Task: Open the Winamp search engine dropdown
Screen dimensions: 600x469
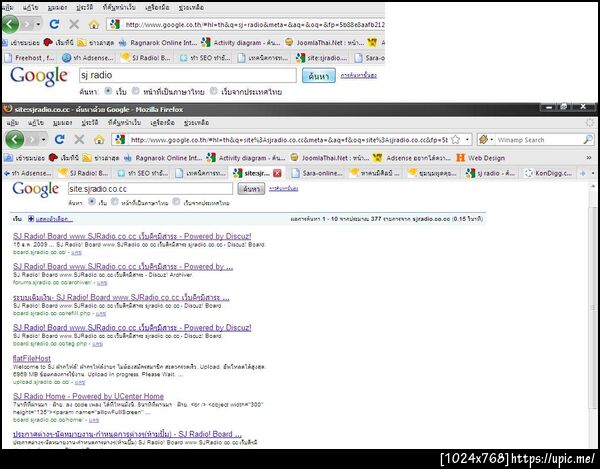Action: coord(492,140)
